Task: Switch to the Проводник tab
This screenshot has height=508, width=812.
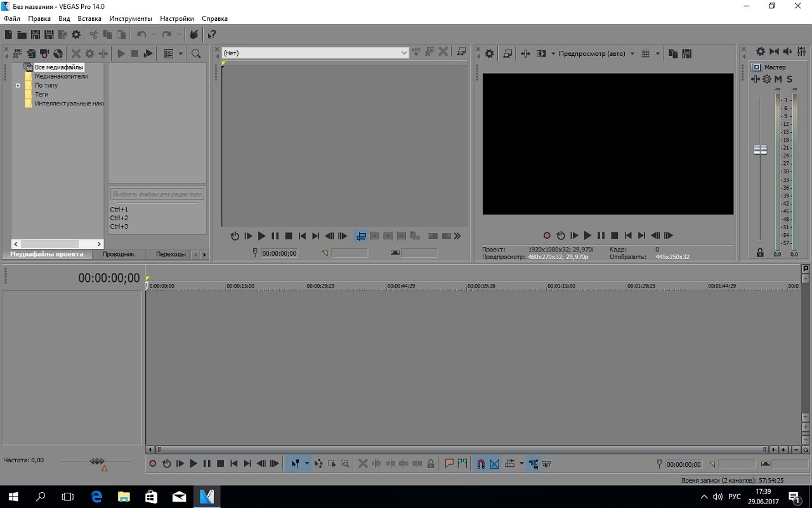Action: 119,254
